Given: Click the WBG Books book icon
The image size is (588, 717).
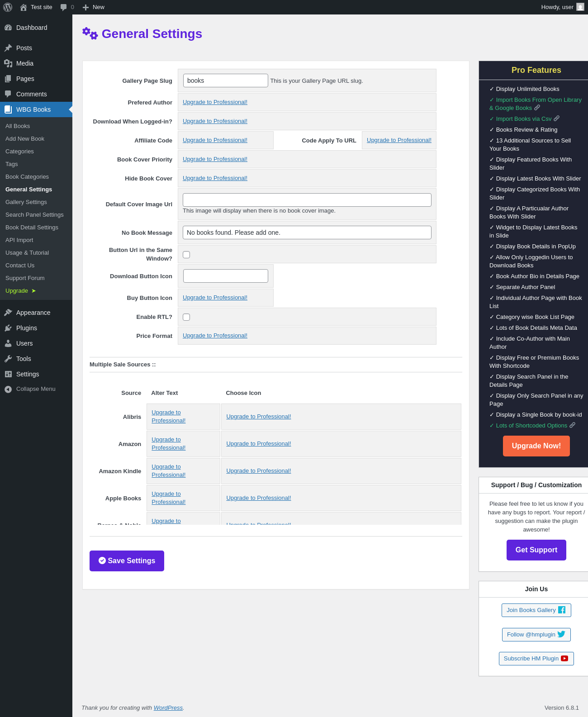Looking at the screenshot, I should click(x=8, y=109).
